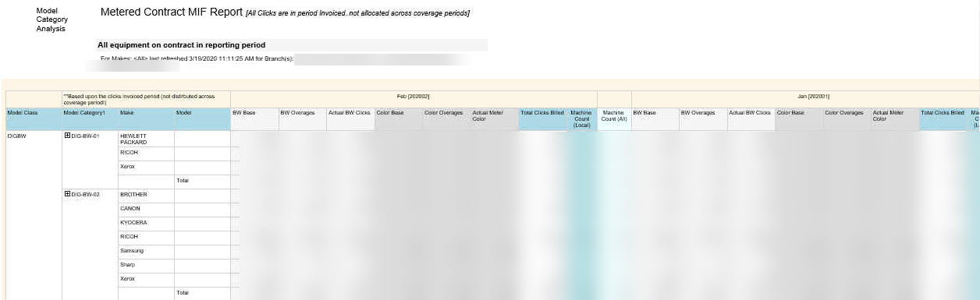The width and height of the screenshot is (980, 300).
Task: Expand the DIG-BW-02 plus icon
Action: (67, 194)
